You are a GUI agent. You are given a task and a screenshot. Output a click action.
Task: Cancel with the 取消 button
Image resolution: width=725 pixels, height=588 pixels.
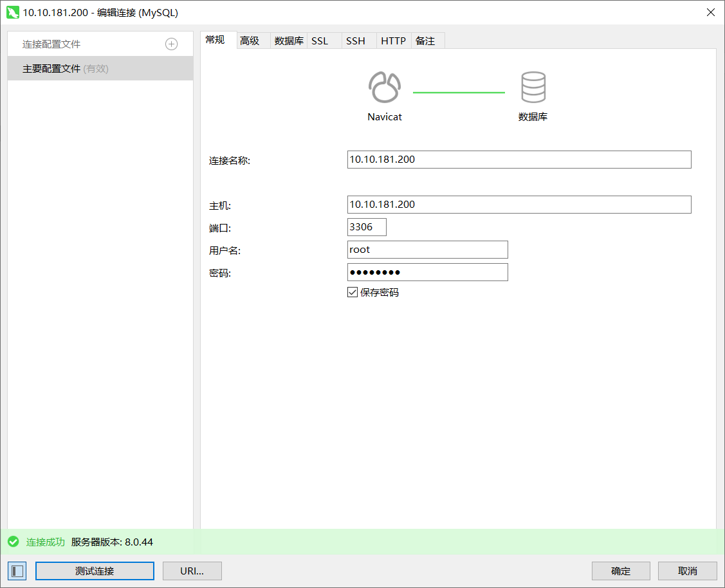pos(688,571)
